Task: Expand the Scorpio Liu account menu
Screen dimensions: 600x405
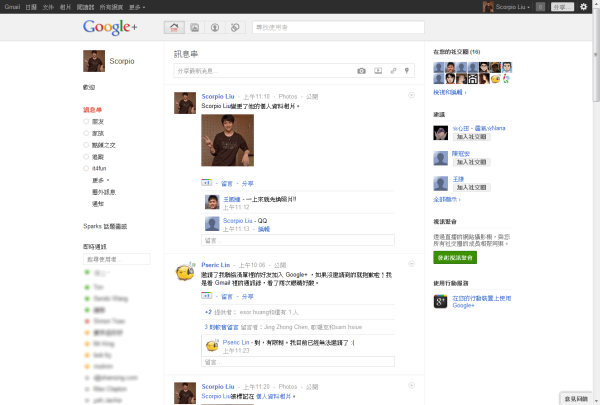Action: (513, 7)
